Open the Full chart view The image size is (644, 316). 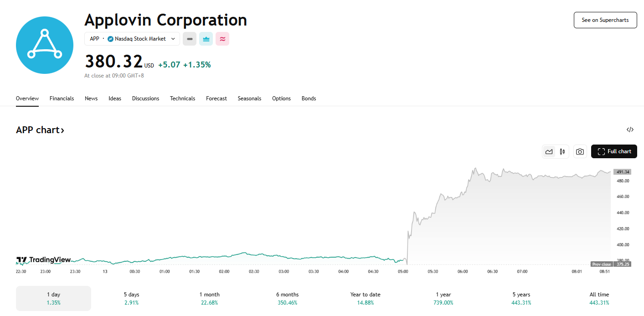[614, 151]
